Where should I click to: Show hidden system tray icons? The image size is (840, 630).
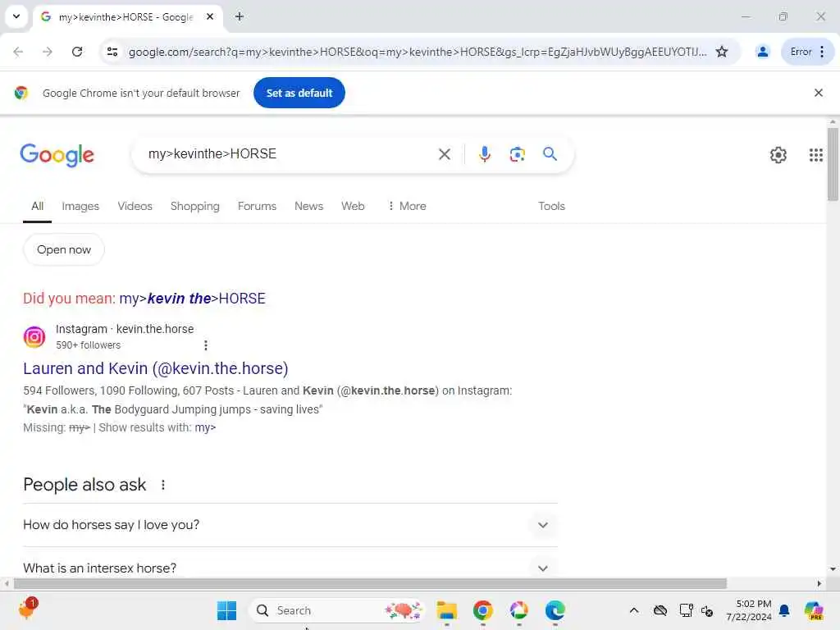[x=634, y=610]
